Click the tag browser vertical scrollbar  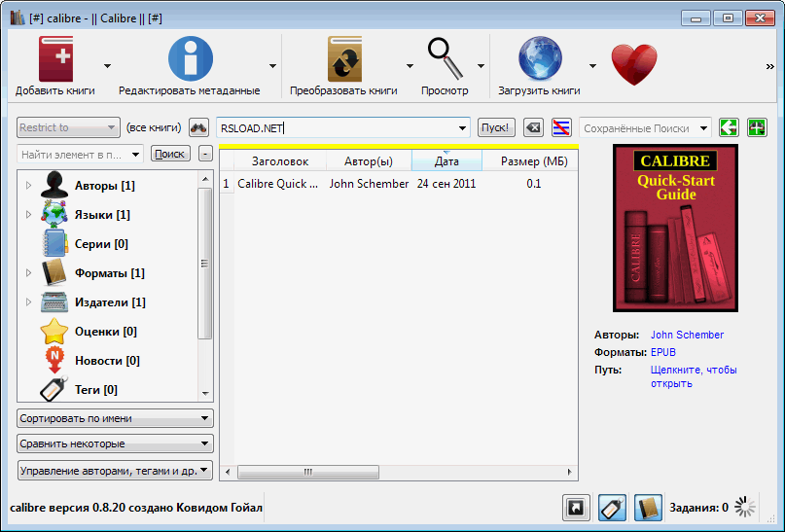click(204, 264)
